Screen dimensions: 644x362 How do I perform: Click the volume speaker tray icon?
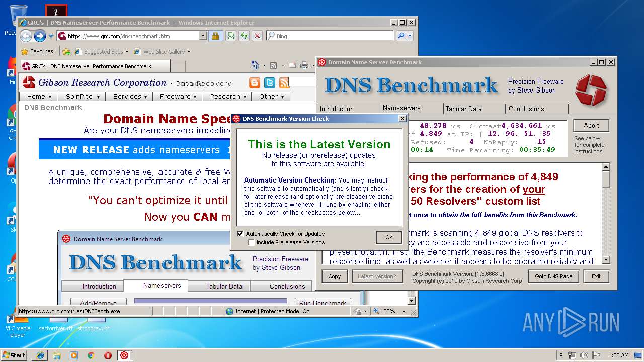pyautogui.click(x=584, y=355)
